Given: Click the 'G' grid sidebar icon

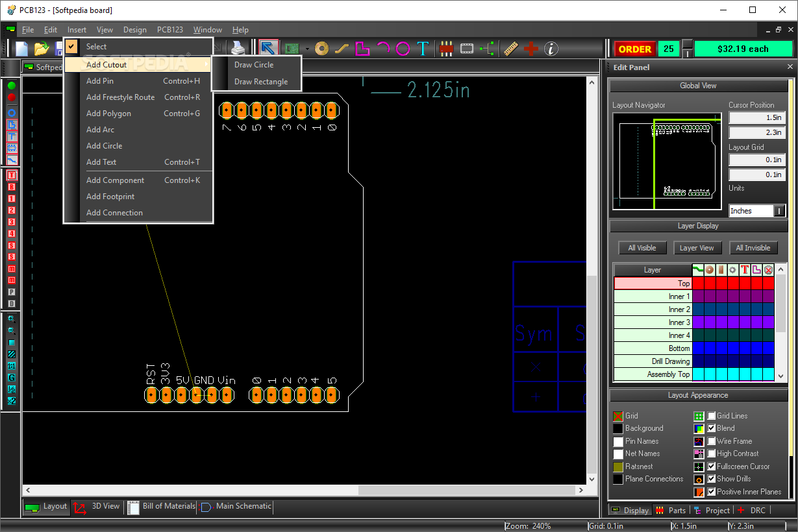Looking at the screenshot, I should click(12, 378).
